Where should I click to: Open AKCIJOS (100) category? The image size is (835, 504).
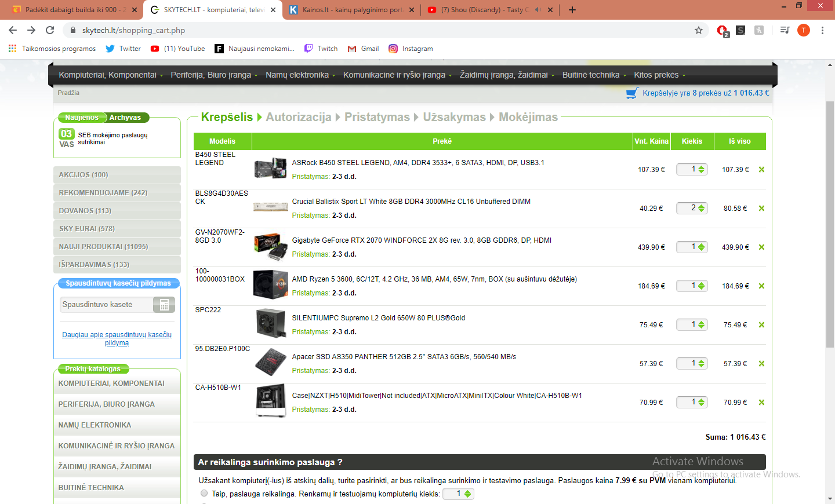click(x=117, y=175)
